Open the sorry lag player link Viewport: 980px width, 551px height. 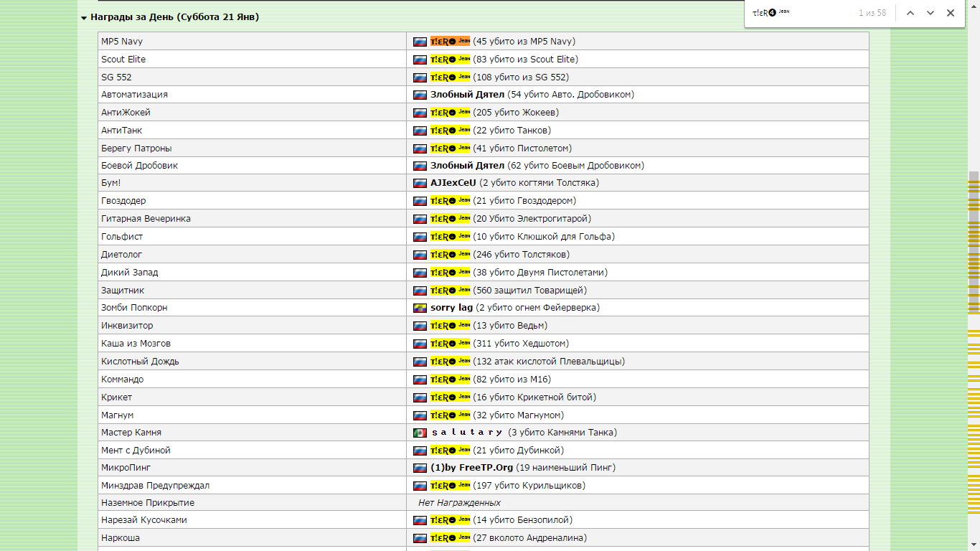[451, 308]
